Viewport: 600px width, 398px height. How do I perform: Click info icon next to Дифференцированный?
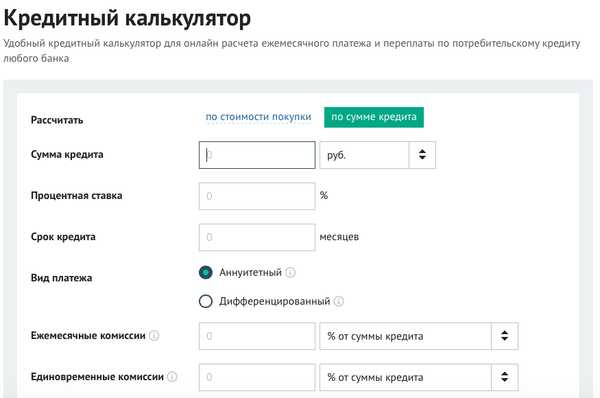pyautogui.click(x=339, y=301)
